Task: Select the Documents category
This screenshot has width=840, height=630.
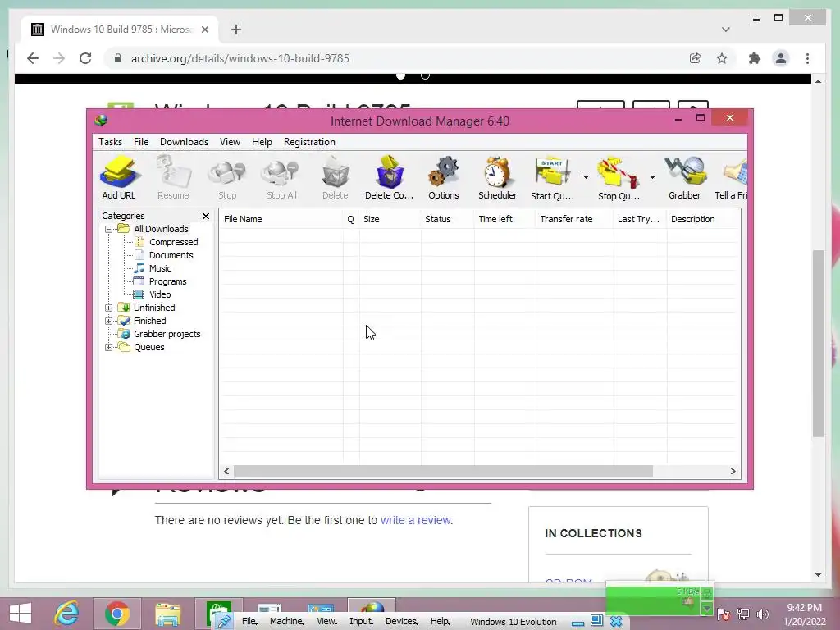Action: pos(171,256)
